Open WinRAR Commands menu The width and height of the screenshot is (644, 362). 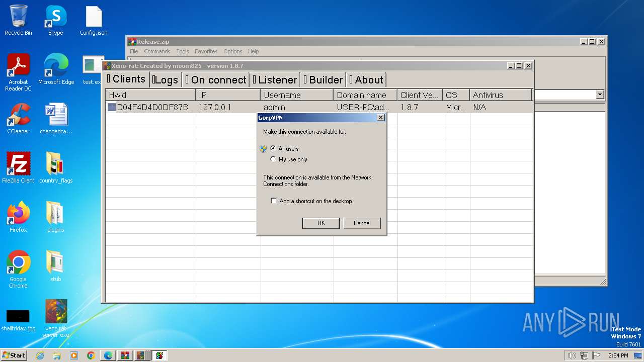157,51
